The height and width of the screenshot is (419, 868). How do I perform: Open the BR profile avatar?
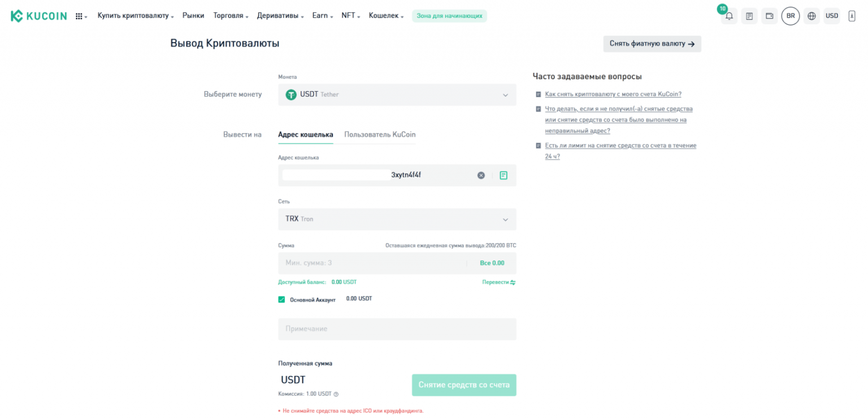pos(791,16)
